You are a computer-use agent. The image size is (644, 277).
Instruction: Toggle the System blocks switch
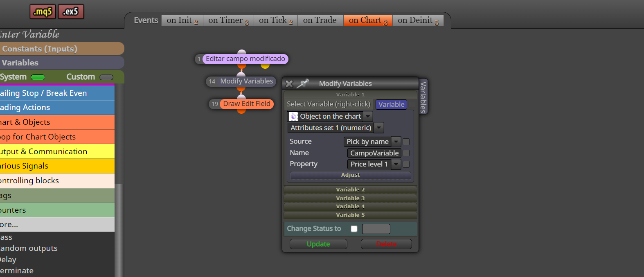click(x=38, y=77)
